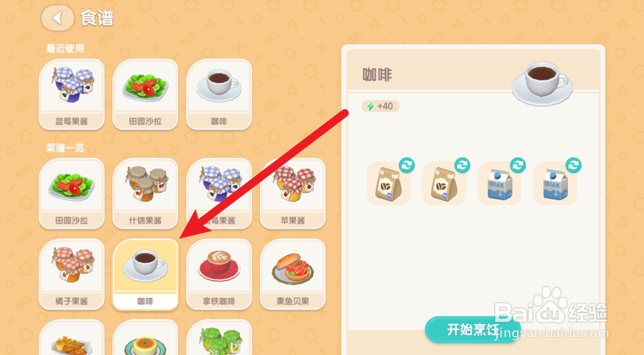Open recently used 蓝莓果酱 recipe
Screen dimensions: 644x355
click(x=72, y=94)
